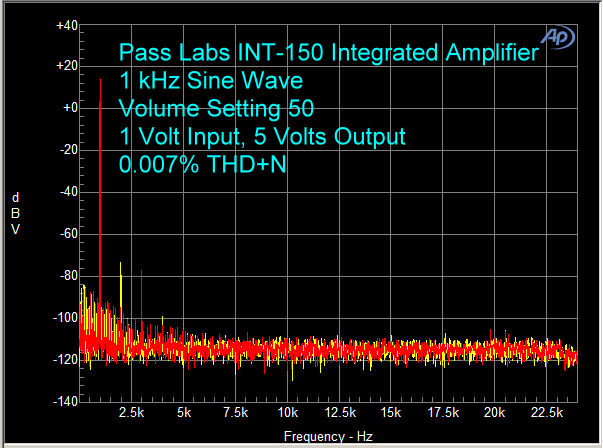Click the '-120' y-axis value
The height and width of the screenshot is (448, 603).
pos(66,360)
